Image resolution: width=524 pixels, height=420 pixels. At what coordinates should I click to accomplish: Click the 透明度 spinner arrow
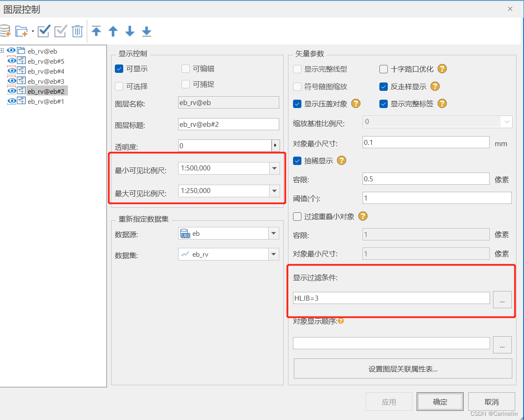click(275, 146)
